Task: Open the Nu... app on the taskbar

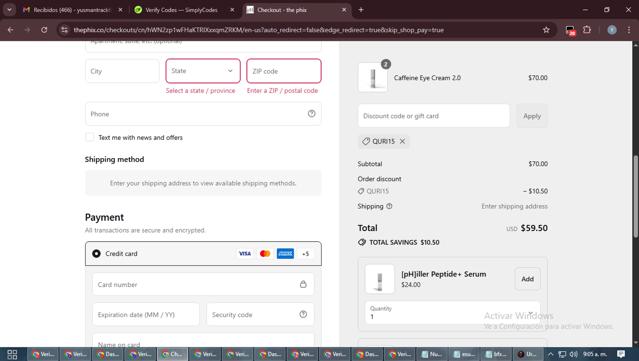Action: (x=432, y=354)
